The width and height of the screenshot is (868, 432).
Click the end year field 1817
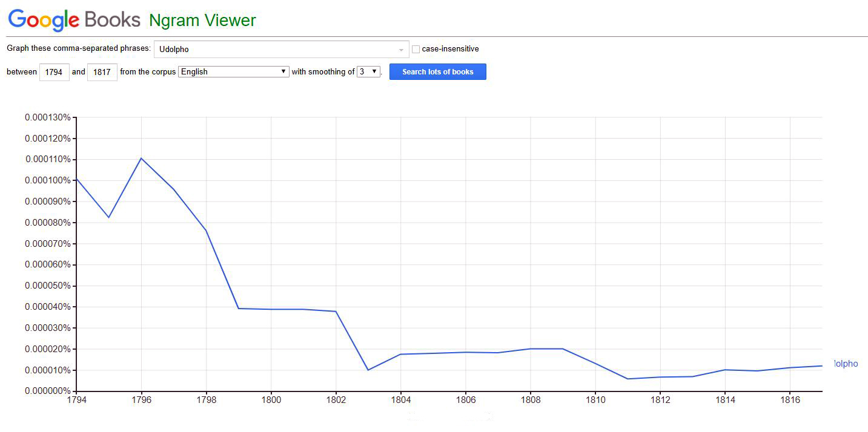click(102, 72)
